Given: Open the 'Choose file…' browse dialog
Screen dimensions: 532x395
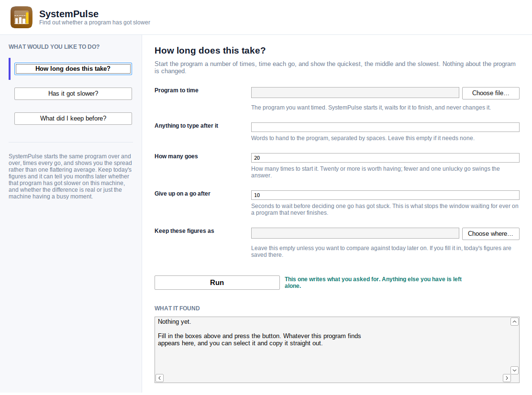Looking at the screenshot, I should click(x=490, y=93).
